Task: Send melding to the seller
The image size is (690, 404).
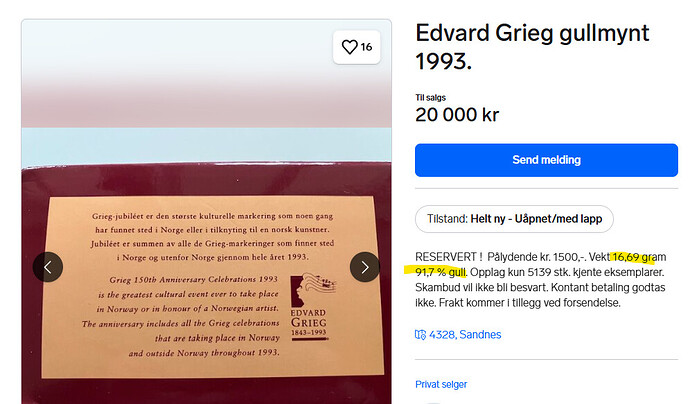Action: (x=546, y=160)
